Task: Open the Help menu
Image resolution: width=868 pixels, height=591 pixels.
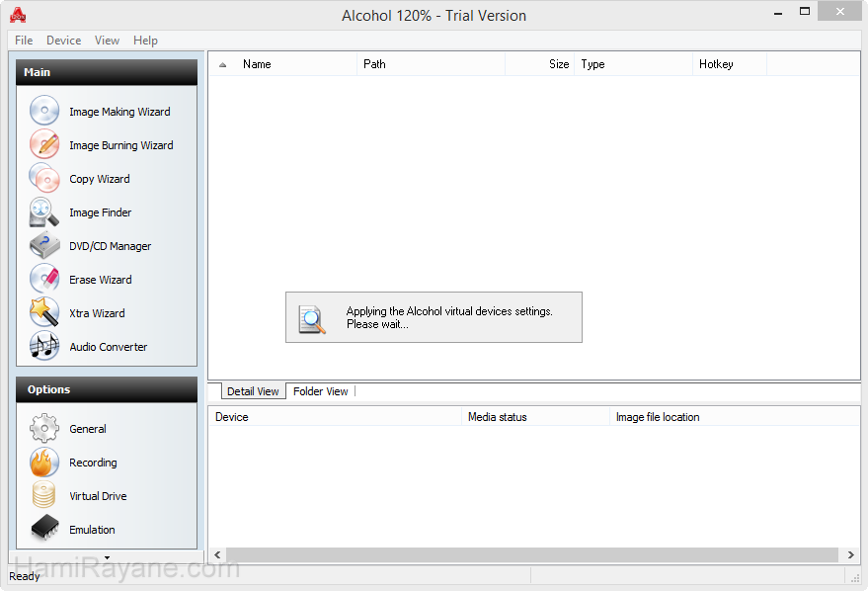Action: [x=145, y=41]
